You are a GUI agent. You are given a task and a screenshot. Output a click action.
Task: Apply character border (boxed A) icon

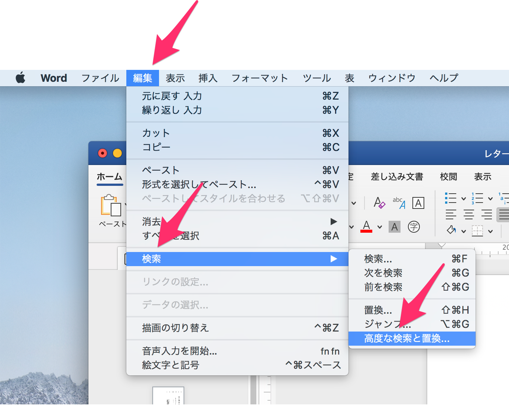(x=418, y=203)
